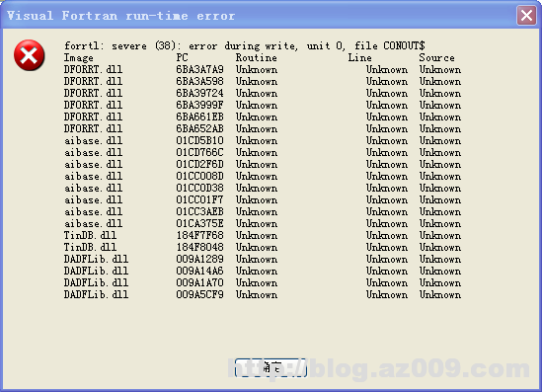The width and height of the screenshot is (542, 392).
Task: Click the Image column header
Action: click(78, 57)
